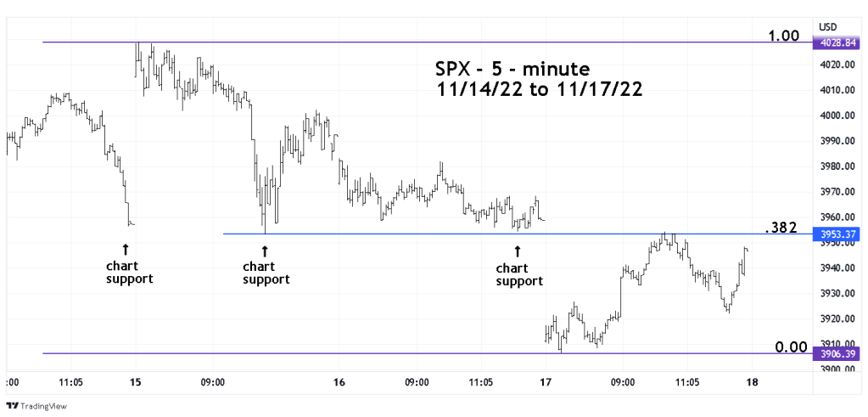
Task: Click the .382 Fibonacci level label
Action: [781, 227]
